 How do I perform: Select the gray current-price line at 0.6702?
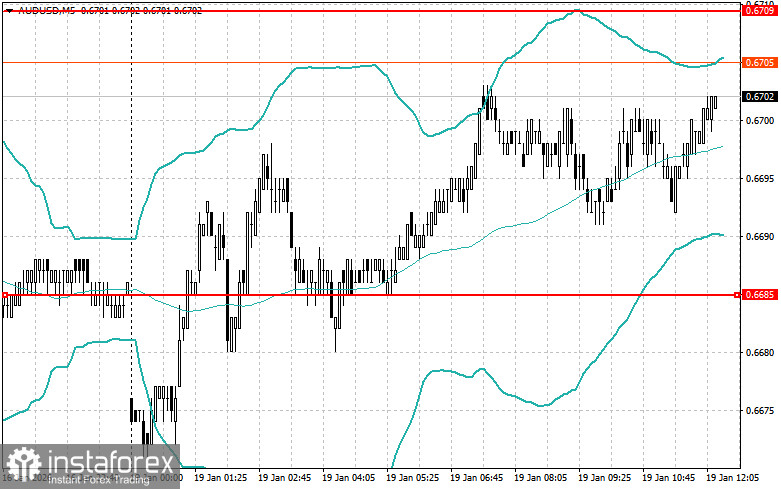pyautogui.click(x=371, y=96)
